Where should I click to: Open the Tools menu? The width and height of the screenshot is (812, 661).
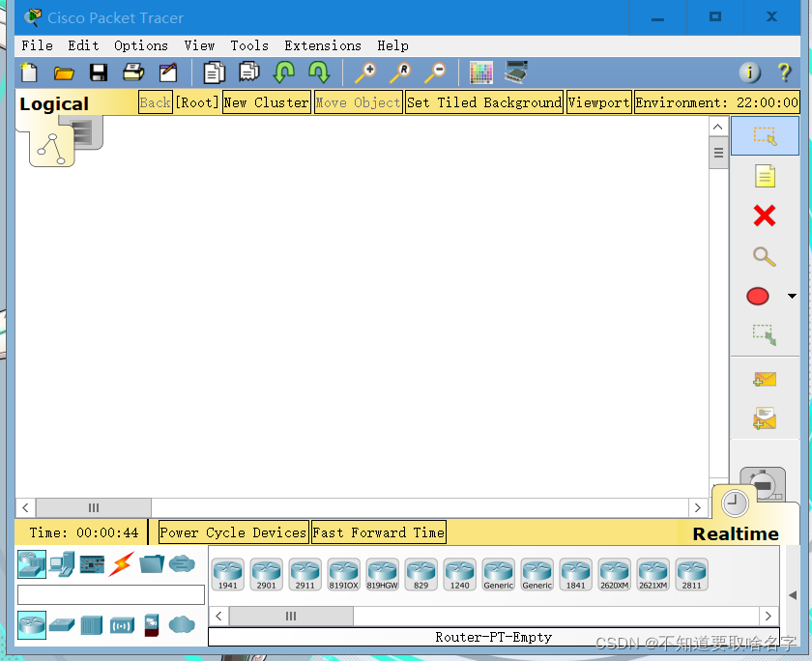pos(249,45)
